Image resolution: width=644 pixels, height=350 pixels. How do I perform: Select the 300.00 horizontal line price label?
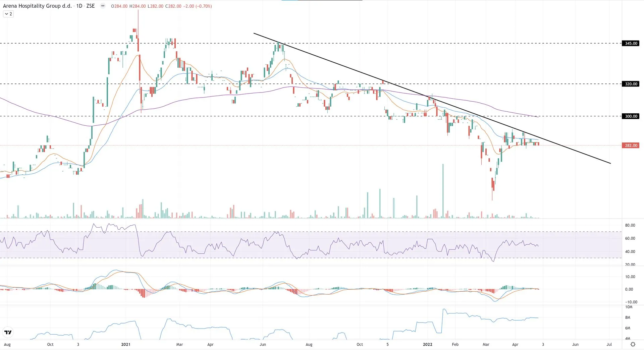[x=631, y=116]
